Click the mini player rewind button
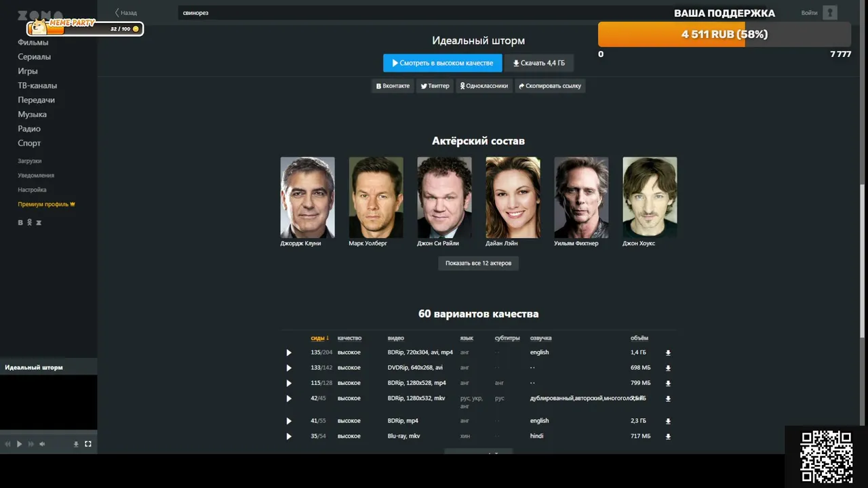This screenshot has height=488, width=868. pyautogui.click(x=8, y=444)
